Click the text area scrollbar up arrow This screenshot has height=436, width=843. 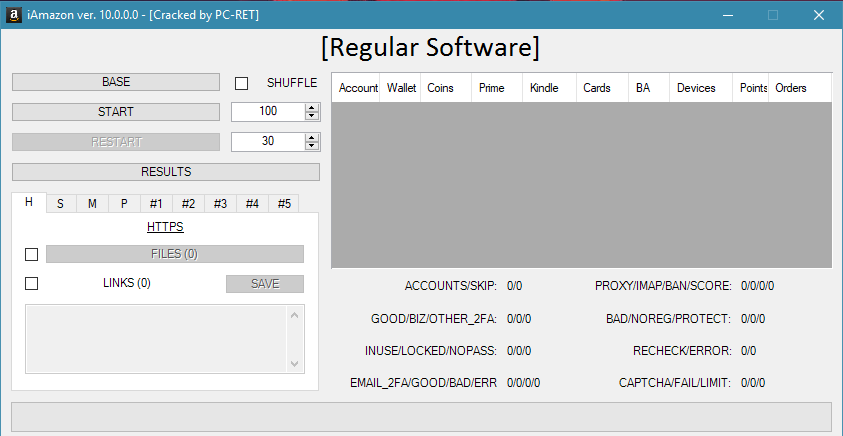point(294,315)
